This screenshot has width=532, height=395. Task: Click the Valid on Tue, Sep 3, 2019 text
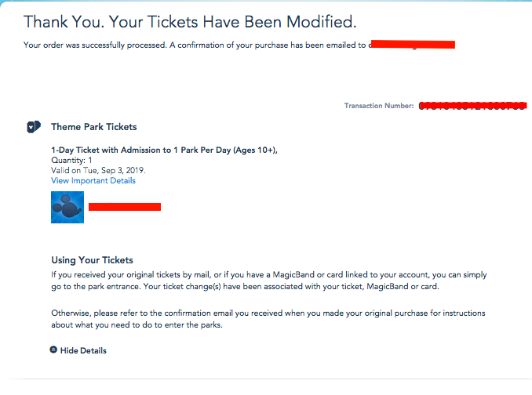[x=98, y=170]
